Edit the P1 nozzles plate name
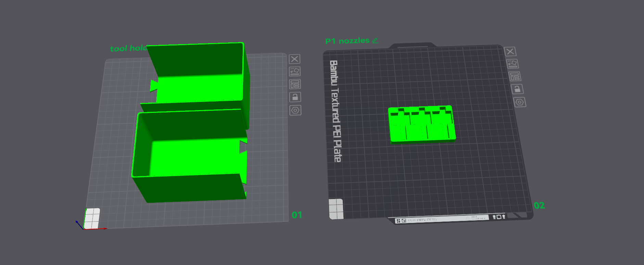Image resolution: width=644 pixels, height=265 pixels. point(375,40)
